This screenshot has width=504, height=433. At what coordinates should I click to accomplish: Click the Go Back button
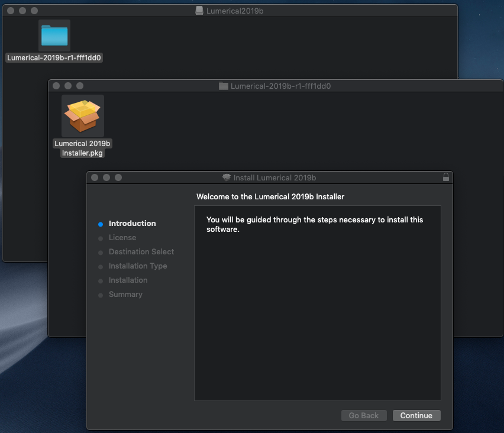(364, 415)
